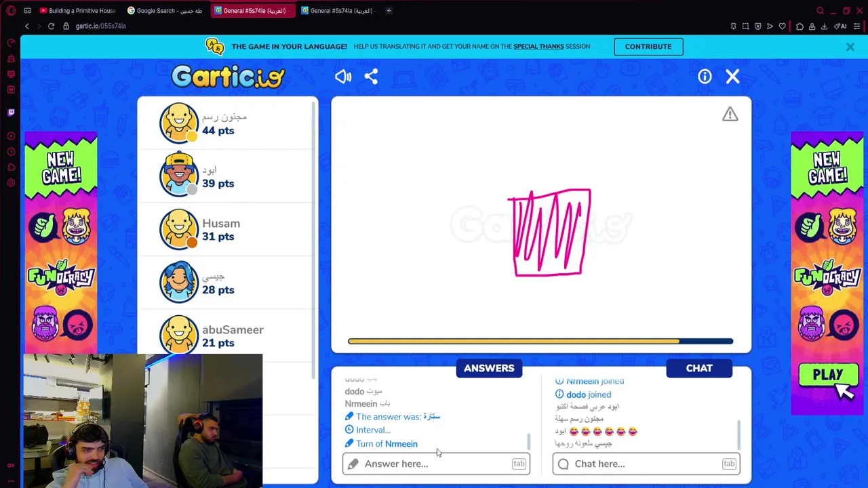This screenshot has width=868, height=488.
Task: Open the player icon in address bar
Action: pyautogui.click(x=770, y=26)
